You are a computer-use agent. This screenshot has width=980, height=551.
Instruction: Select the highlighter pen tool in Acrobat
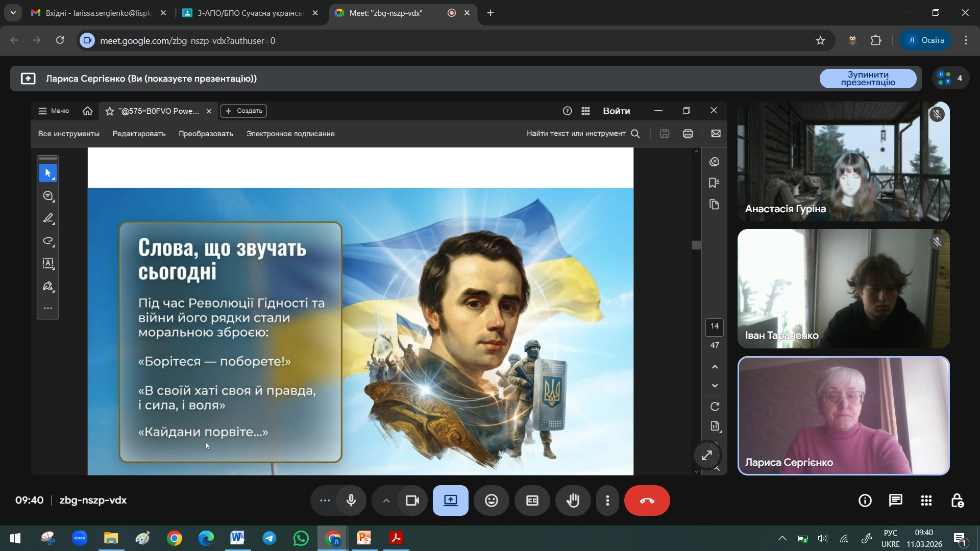point(48,218)
